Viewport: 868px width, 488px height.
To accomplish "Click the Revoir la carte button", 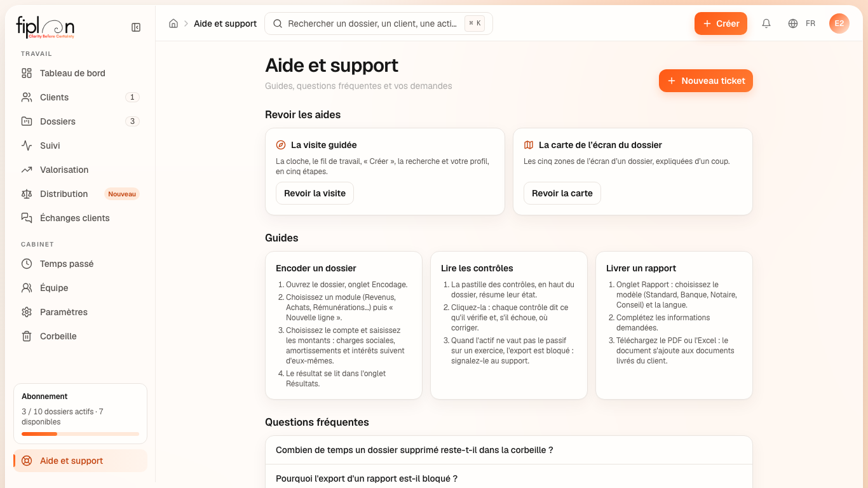I will (x=562, y=193).
